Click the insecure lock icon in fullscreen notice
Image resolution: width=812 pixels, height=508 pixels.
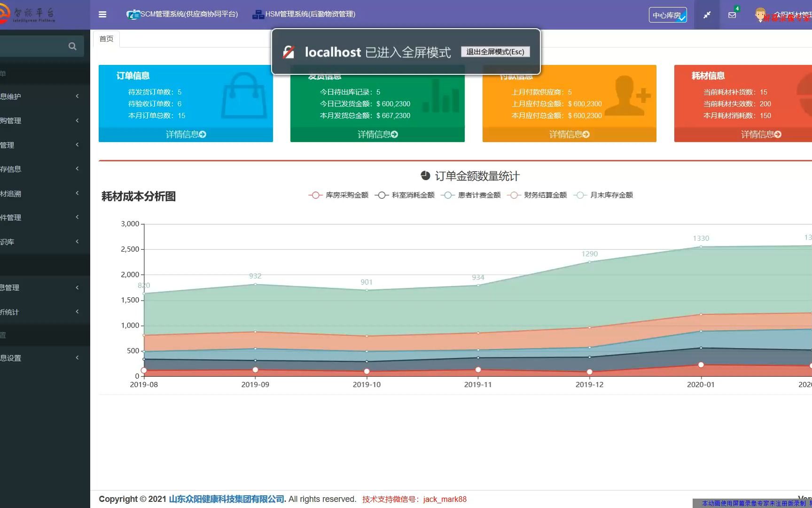click(x=289, y=52)
